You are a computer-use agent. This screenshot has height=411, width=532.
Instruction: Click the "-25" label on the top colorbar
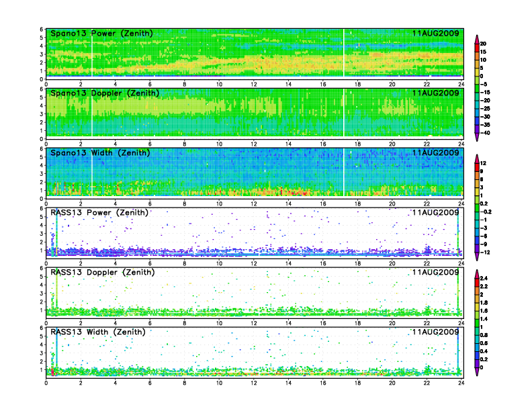(x=485, y=109)
